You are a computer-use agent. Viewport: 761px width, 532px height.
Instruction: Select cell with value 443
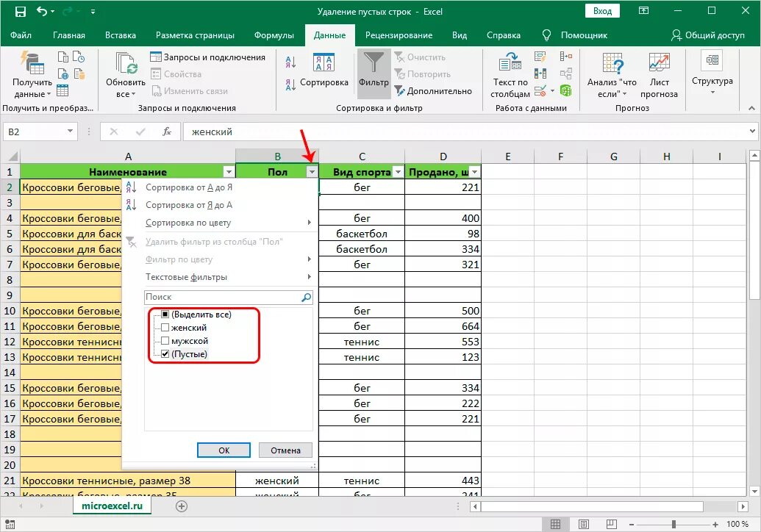tap(443, 481)
